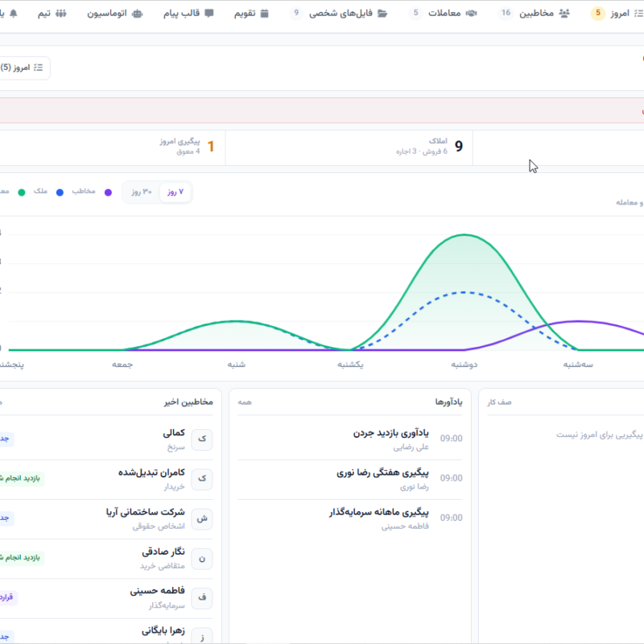Click the people icon beside مخاطبین
Viewport: 644px width, 644px height.
coord(564,13)
